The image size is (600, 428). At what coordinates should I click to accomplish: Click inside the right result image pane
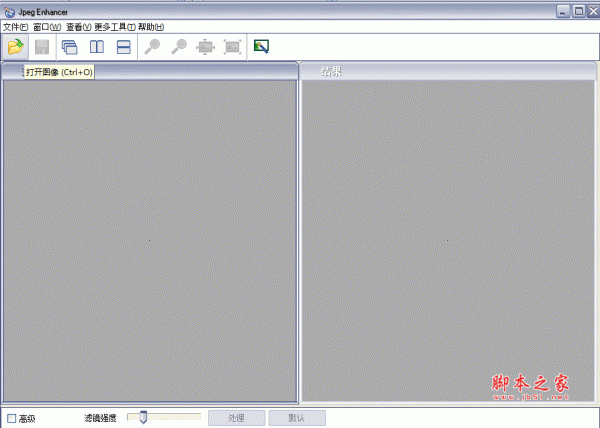click(x=448, y=241)
